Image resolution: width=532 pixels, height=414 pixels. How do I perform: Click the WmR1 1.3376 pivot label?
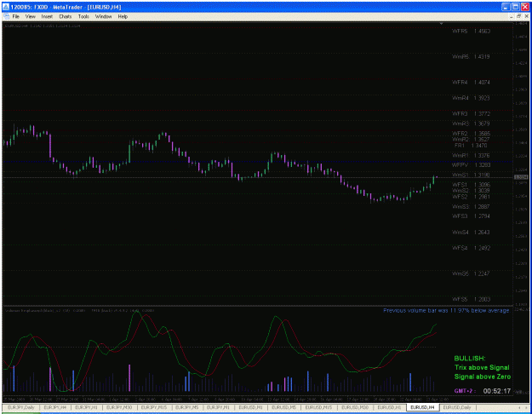(471, 156)
